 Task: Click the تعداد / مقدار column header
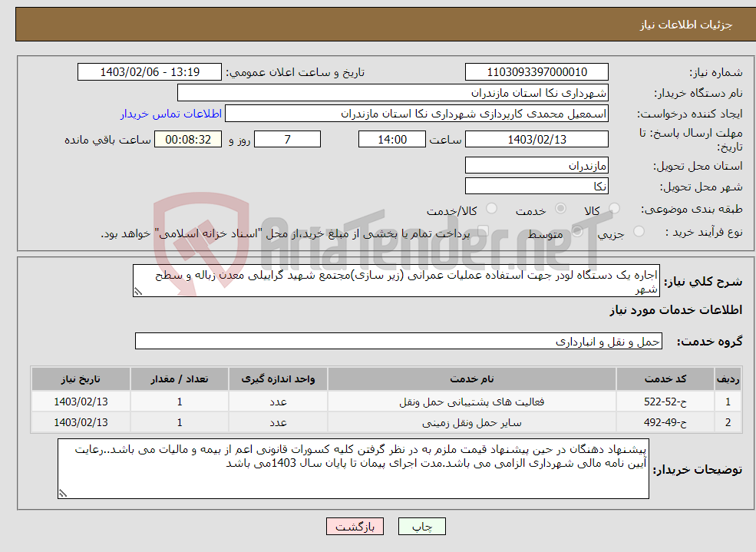(x=180, y=379)
